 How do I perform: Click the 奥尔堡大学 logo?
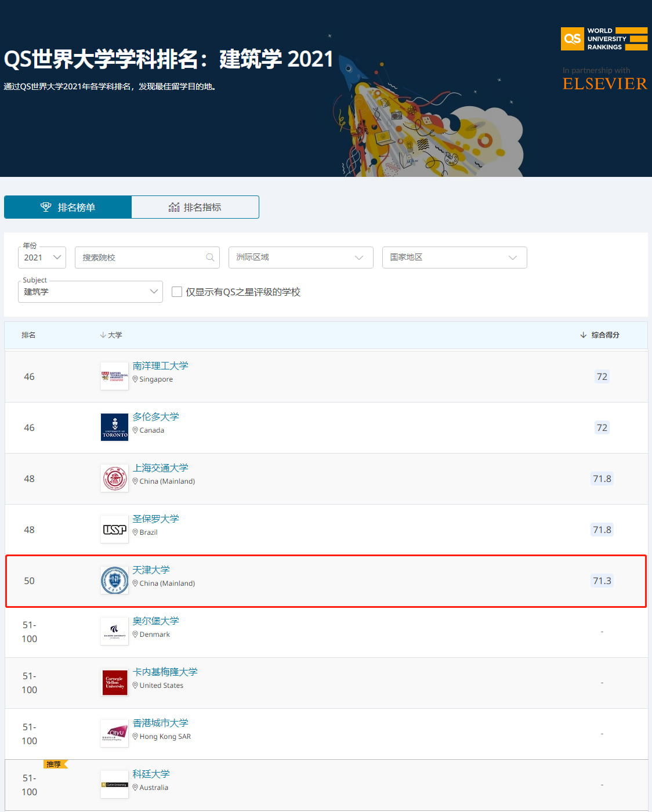click(114, 632)
